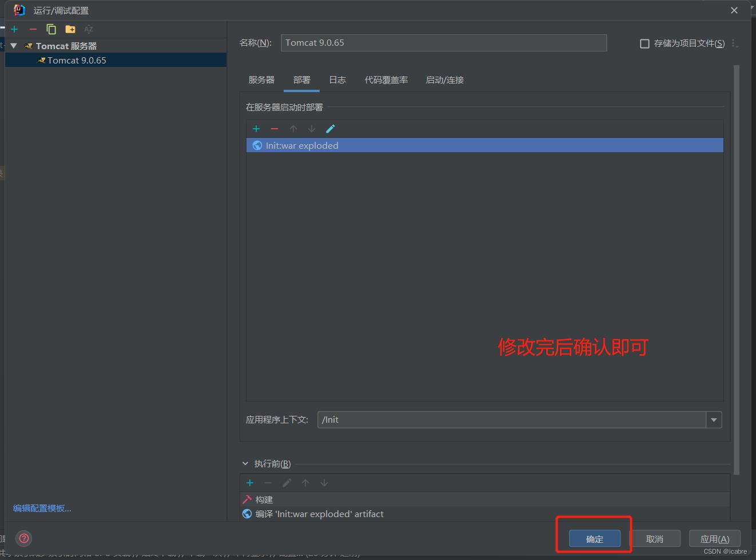Viewport: 756px width, 560px height.
Task: Copy the selected run configuration
Action: tap(51, 29)
